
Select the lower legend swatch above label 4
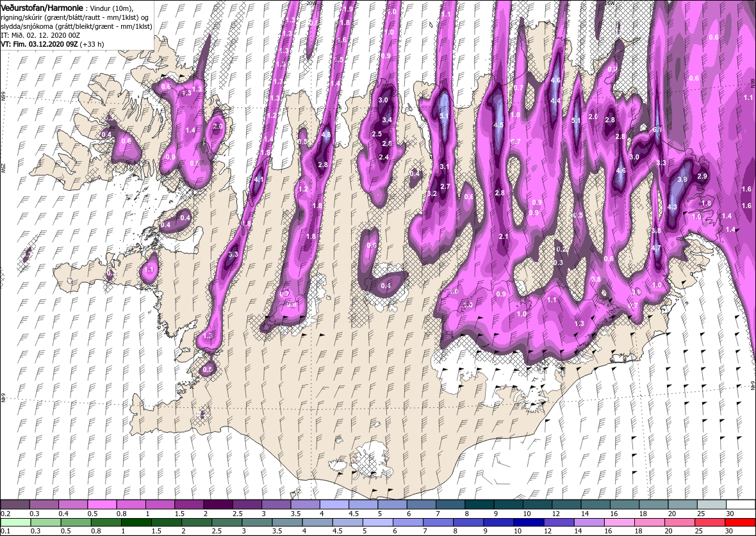click(x=317, y=523)
